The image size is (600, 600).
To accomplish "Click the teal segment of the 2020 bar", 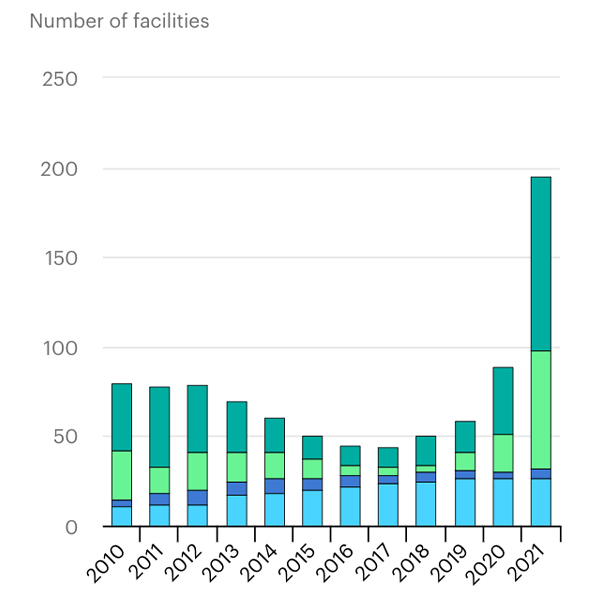I will 502,400.
